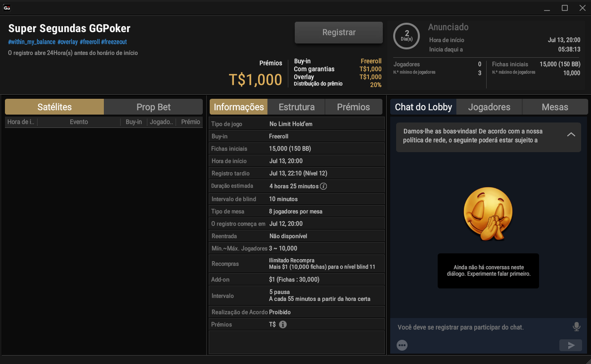Click the praying emoji in chat
This screenshot has height=364, width=591.
click(488, 214)
